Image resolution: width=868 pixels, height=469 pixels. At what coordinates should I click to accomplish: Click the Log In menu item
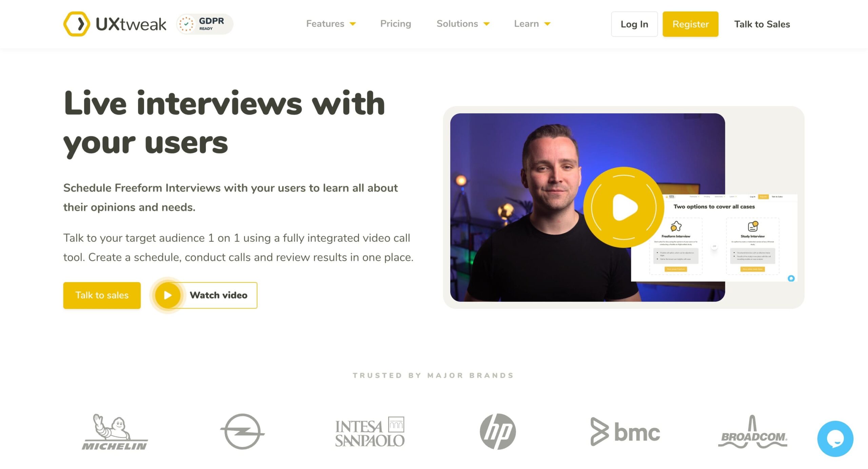coord(634,24)
